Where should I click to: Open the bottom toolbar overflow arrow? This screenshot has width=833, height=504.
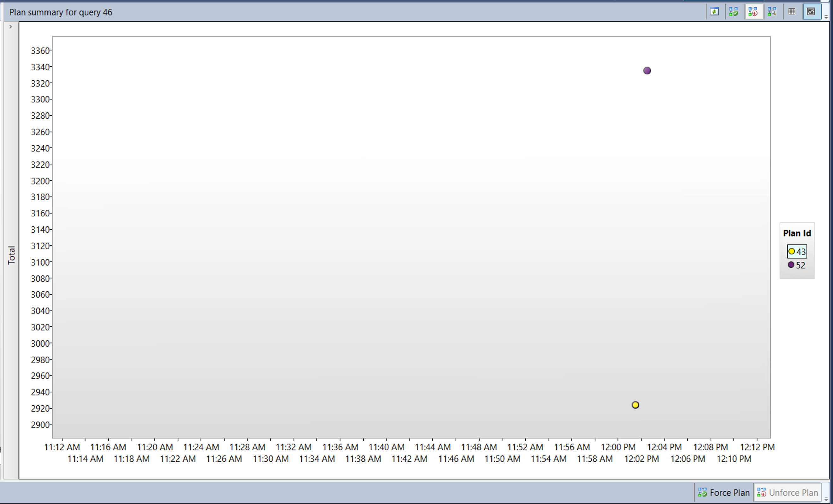(x=826, y=499)
